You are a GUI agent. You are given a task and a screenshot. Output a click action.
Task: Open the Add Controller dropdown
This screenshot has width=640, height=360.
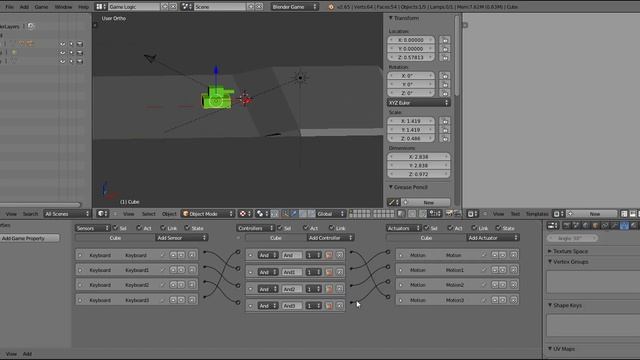(x=330, y=238)
